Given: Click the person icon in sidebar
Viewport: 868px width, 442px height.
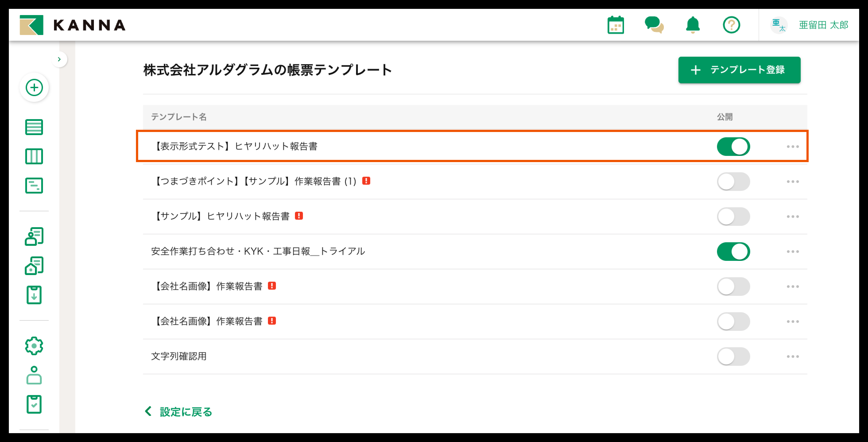Looking at the screenshot, I should 34,375.
